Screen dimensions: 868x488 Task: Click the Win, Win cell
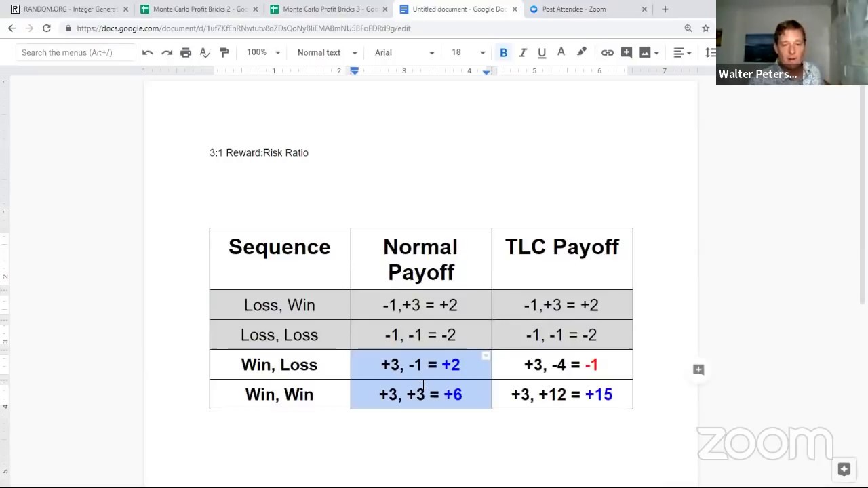(x=280, y=394)
